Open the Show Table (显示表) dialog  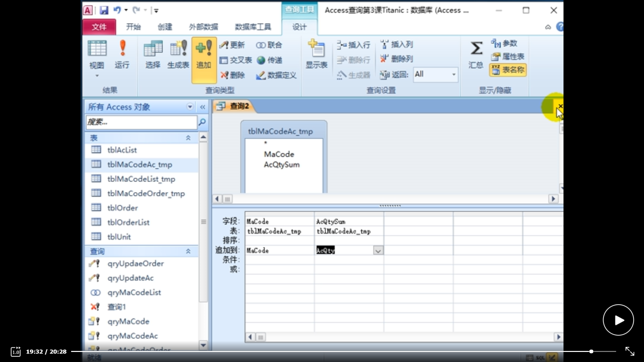[x=316, y=55]
